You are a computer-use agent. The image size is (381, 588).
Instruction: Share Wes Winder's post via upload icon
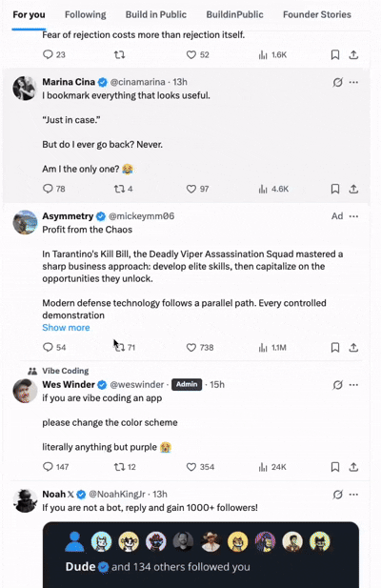coord(353,467)
